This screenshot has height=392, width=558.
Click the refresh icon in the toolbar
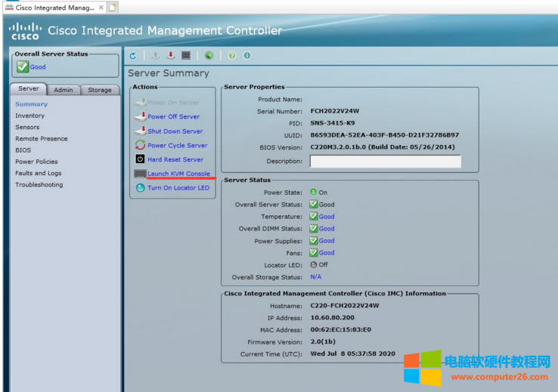[133, 56]
